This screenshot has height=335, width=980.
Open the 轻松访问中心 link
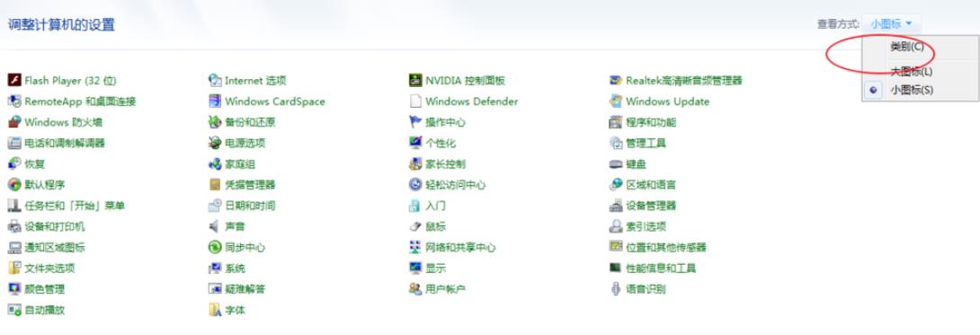click(x=456, y=185)
